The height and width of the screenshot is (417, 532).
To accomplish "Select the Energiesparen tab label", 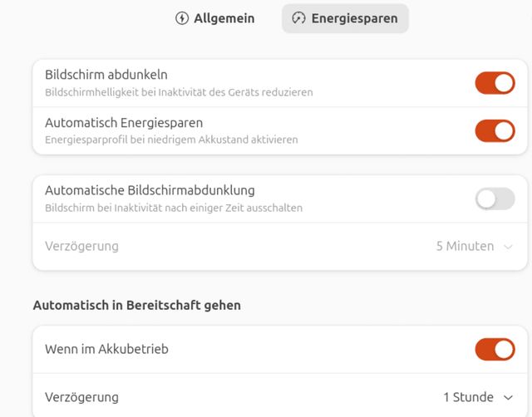I will click(354, 18).
